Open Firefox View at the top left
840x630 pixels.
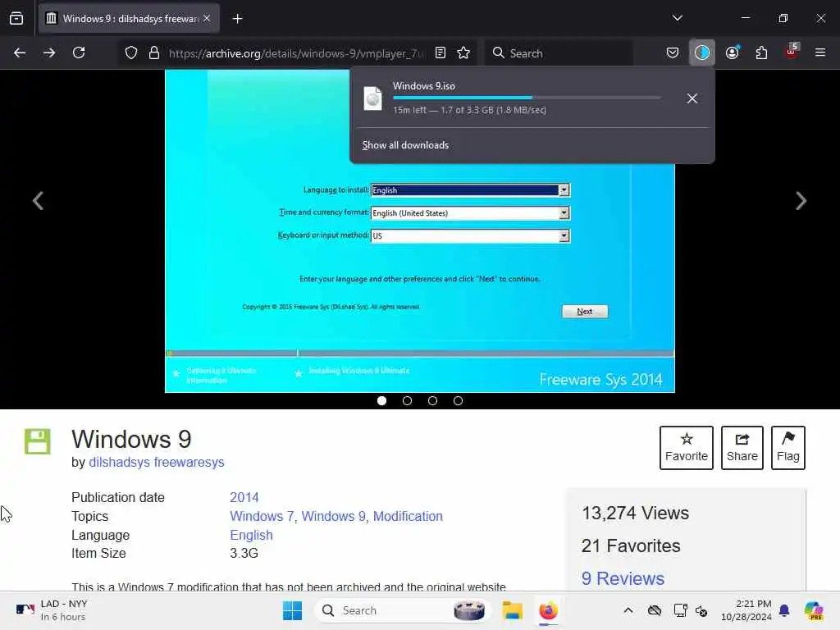(16, 18)
